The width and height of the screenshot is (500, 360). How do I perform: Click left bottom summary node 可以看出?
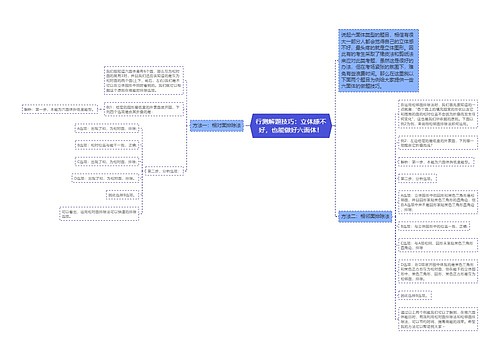99,214
